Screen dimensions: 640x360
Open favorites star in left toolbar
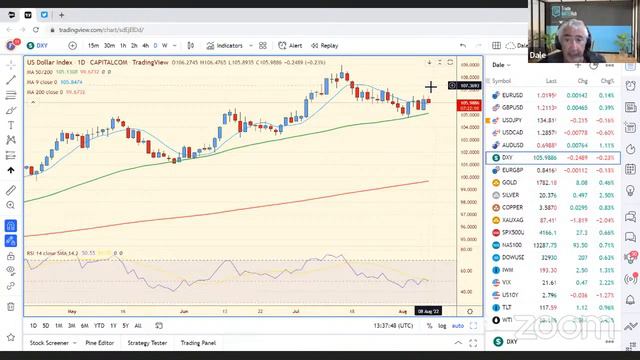pyautogui.click(x=11, y=337)
